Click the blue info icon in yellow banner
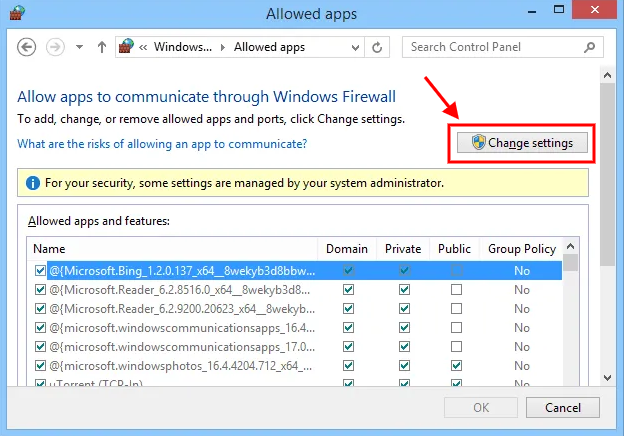Image resolution: width=624 pixels, height=436 pixels. [33, 184]
